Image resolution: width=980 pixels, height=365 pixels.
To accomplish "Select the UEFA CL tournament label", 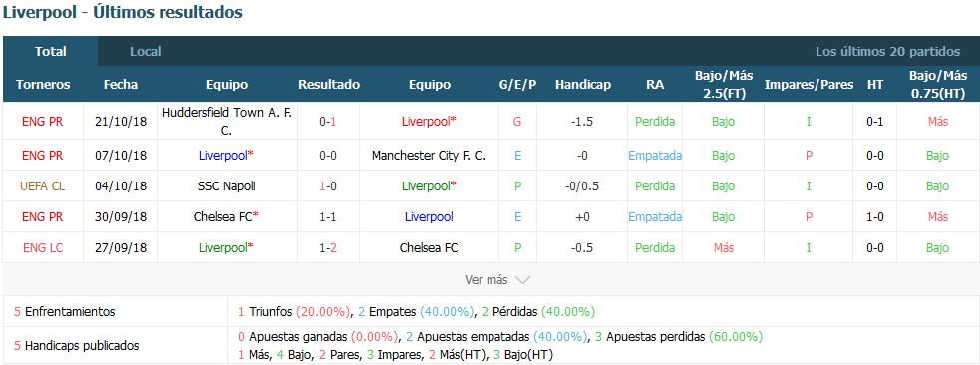I will (43, 186).
